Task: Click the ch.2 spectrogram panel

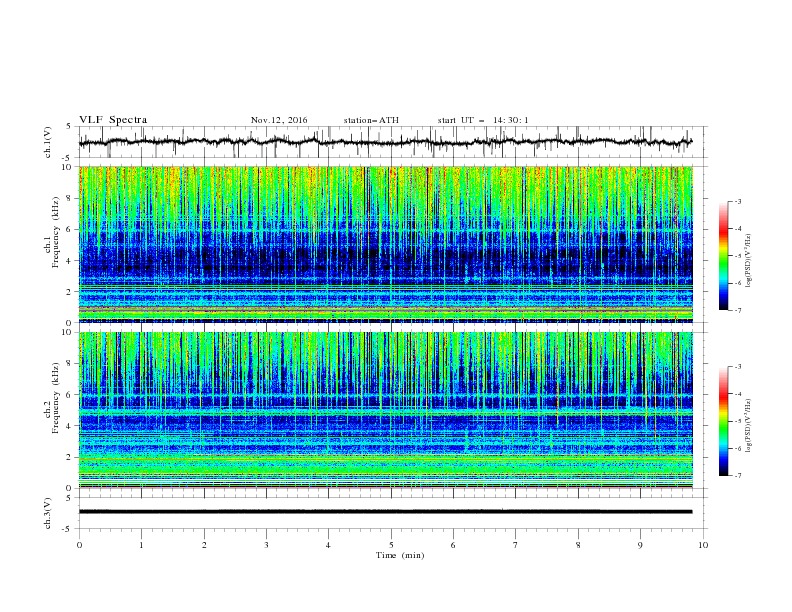Action: (x=386, y=410)
